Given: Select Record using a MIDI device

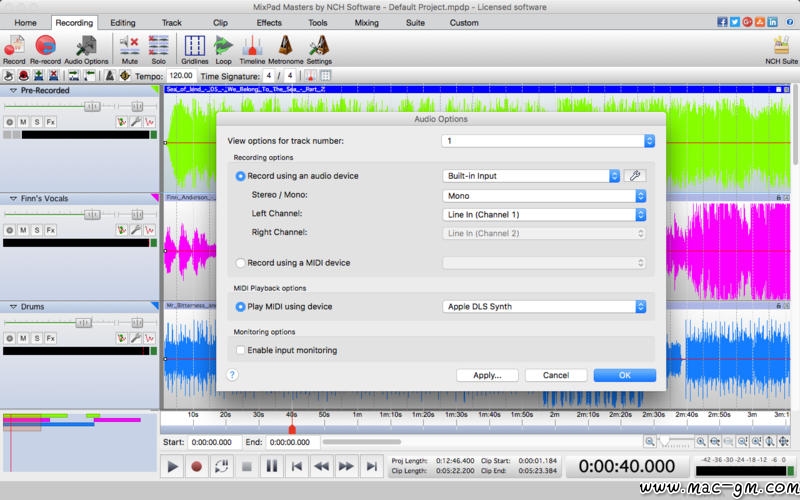Looking at the screenshot, I should click(x=240, y=263).
